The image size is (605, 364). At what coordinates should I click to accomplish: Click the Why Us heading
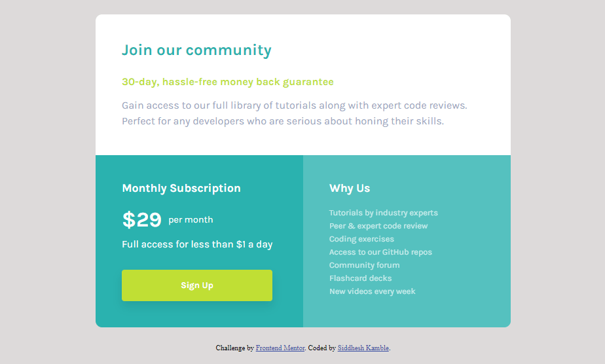[x=350, y=188]
